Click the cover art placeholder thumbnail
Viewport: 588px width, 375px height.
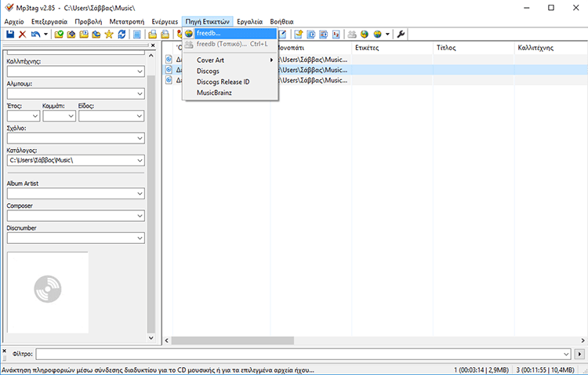[x=48, y=293]
